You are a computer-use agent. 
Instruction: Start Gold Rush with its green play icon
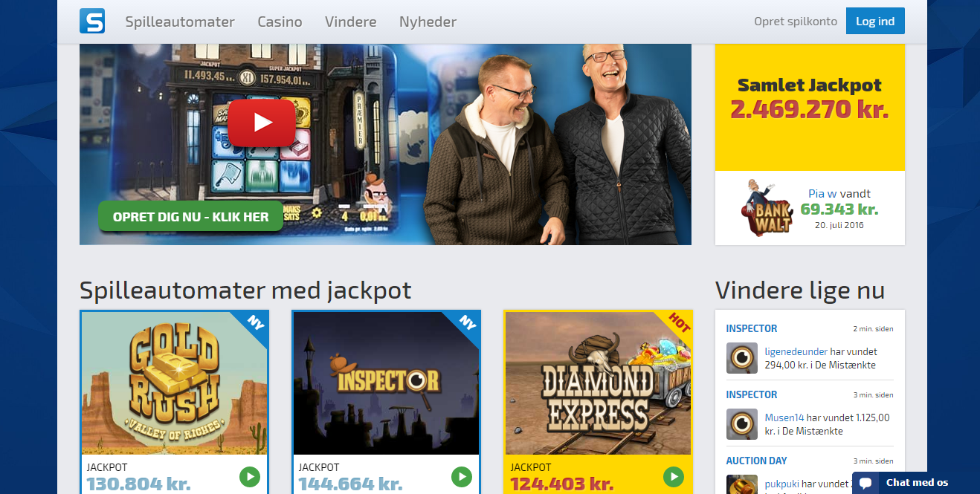(250, 477)
